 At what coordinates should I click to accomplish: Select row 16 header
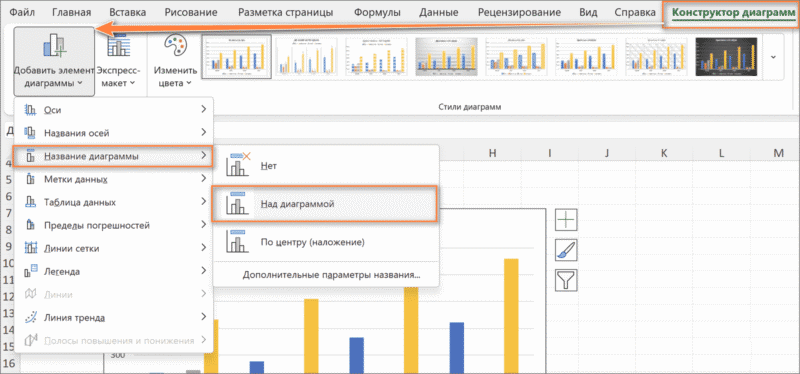click(x=9, y=364)
